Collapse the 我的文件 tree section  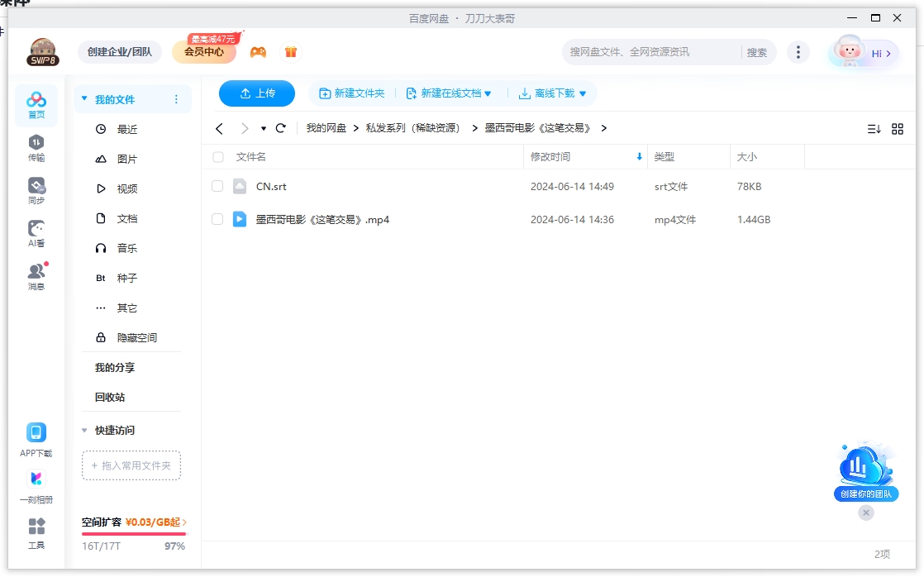(x=84, y=98)
